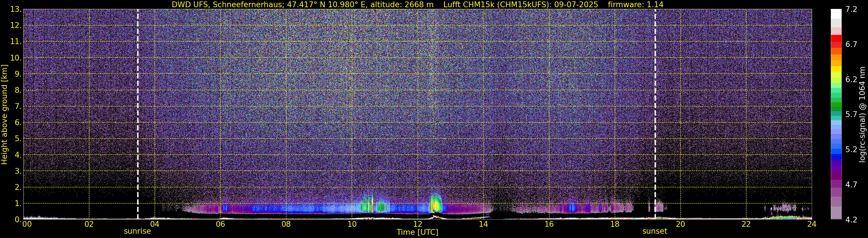Click the colorbar label 'log(rc-signal) @ 1064 nm'
868x238 pixels.
pyautogui.click(x=862, y=114)
